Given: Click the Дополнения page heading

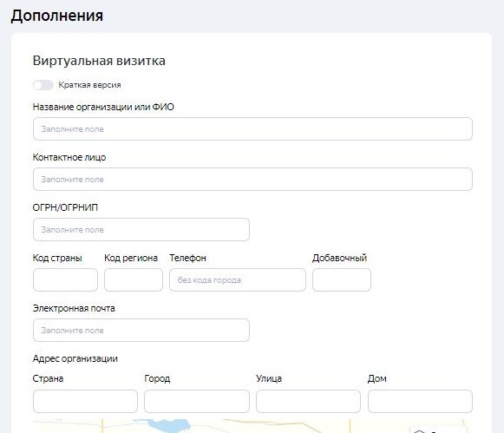Looking at the screenshot, I should point(57,16).
